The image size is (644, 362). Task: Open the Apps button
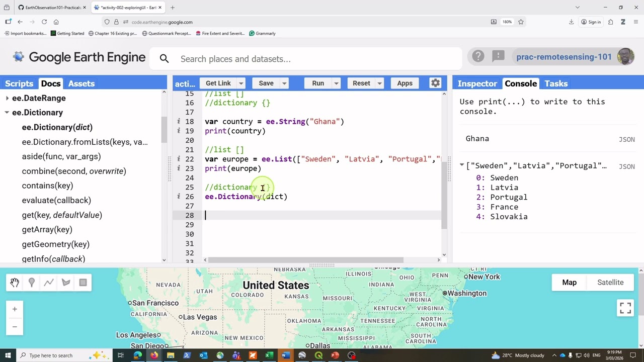coord(405,83)
